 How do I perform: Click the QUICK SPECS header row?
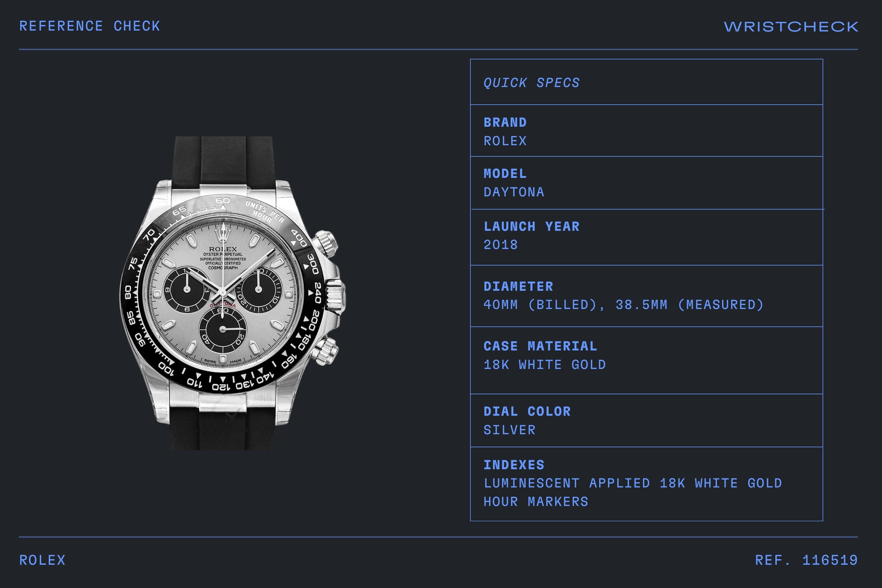pyautogui.click(x=647, y=82)
